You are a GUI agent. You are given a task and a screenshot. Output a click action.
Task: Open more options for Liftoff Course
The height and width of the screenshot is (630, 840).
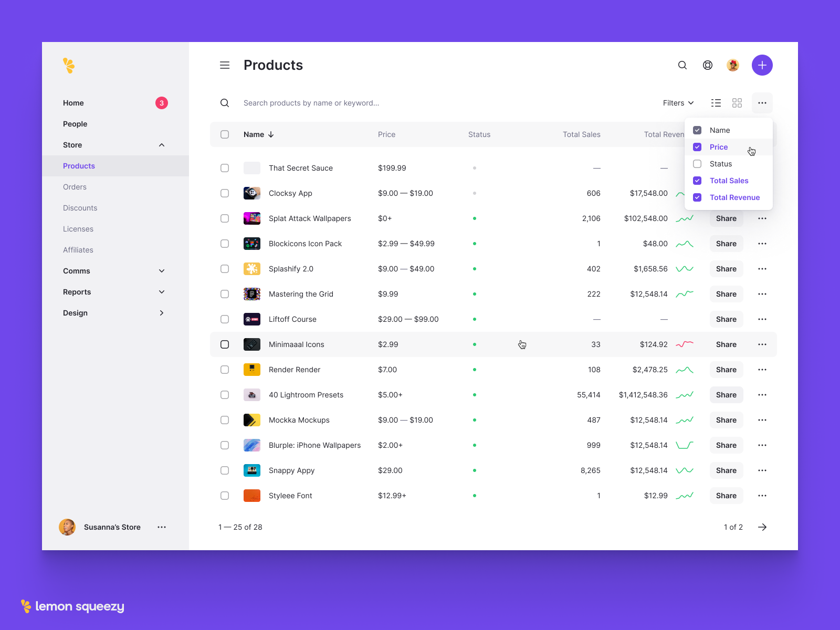tap(762, 319)
